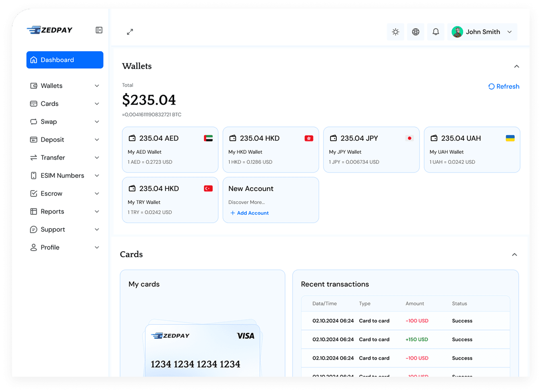The image size is (542, 392).
Task: Expand the Escrow sidebar chevron
Action: [x=97, y=194]
